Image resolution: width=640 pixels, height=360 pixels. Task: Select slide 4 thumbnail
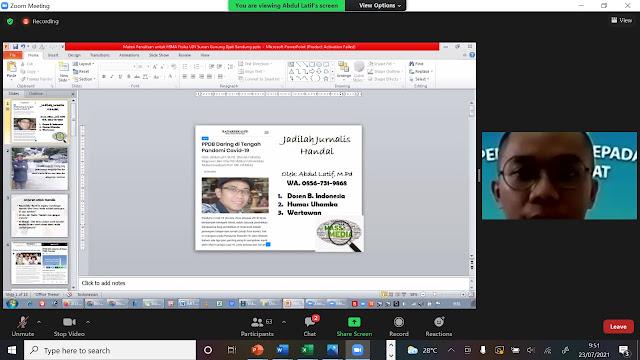point(40,263)
